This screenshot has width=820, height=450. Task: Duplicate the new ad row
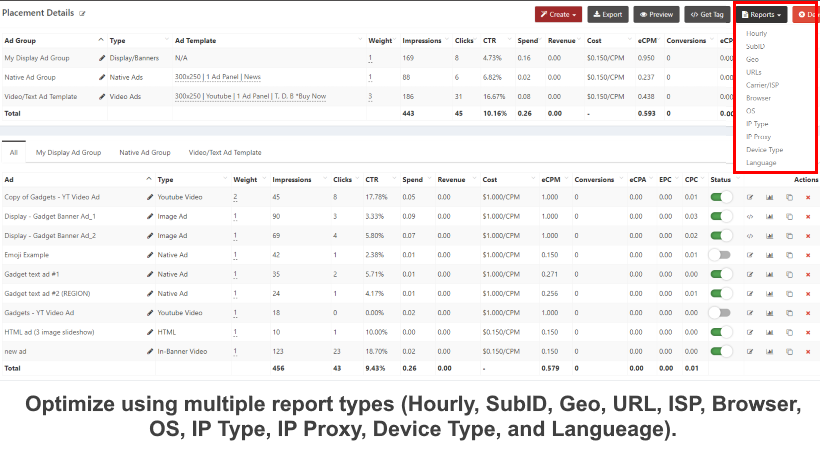pyautogui.click(x=789, y=352)
